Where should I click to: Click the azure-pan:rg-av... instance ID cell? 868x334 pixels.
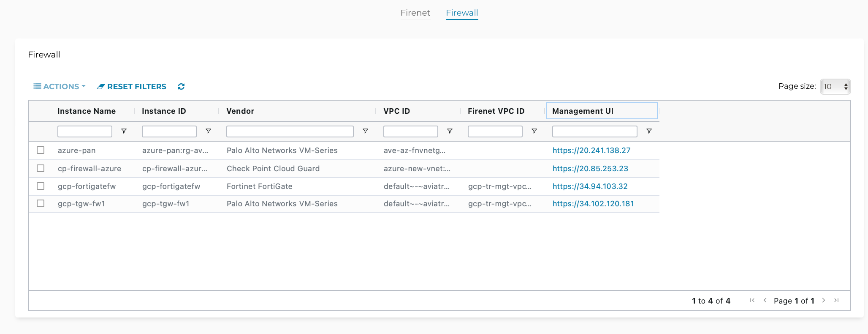click(x=175, y=151)
